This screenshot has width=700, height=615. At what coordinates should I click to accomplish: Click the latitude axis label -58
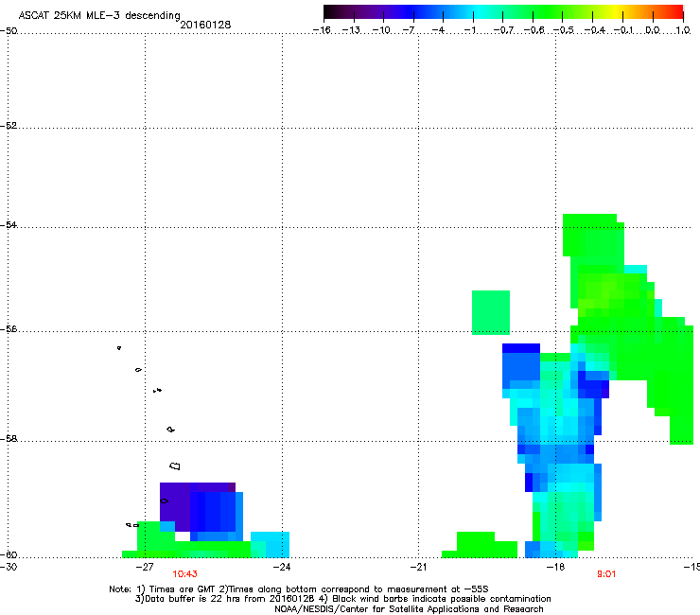(9, 439)
